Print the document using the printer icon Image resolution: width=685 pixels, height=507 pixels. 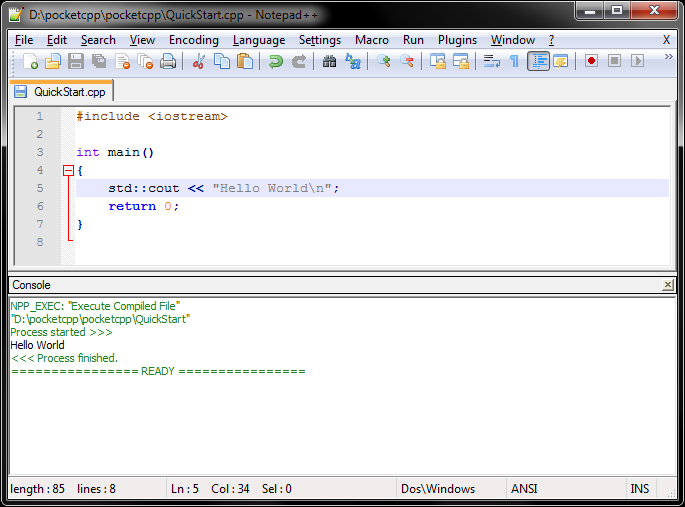[168, 61]
